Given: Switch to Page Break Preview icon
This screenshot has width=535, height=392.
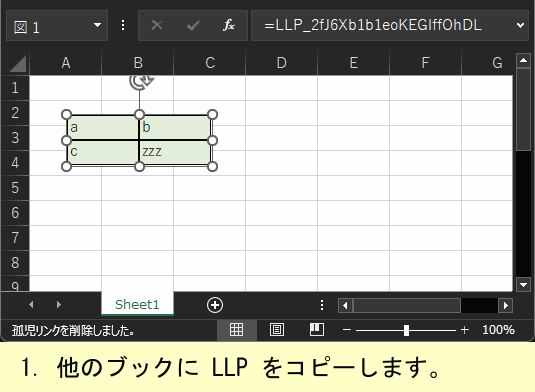Looking at the screenshot, I should [x=317, y=330].
